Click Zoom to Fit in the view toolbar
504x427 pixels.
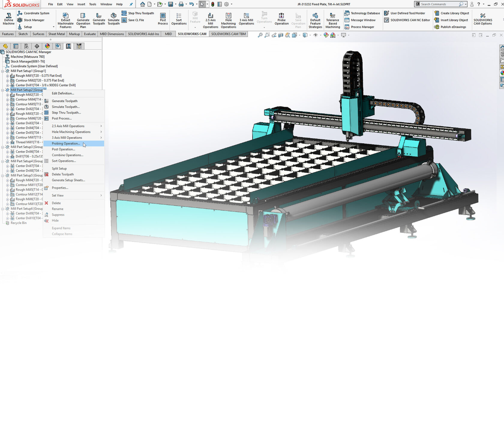[x=260, y=35]
